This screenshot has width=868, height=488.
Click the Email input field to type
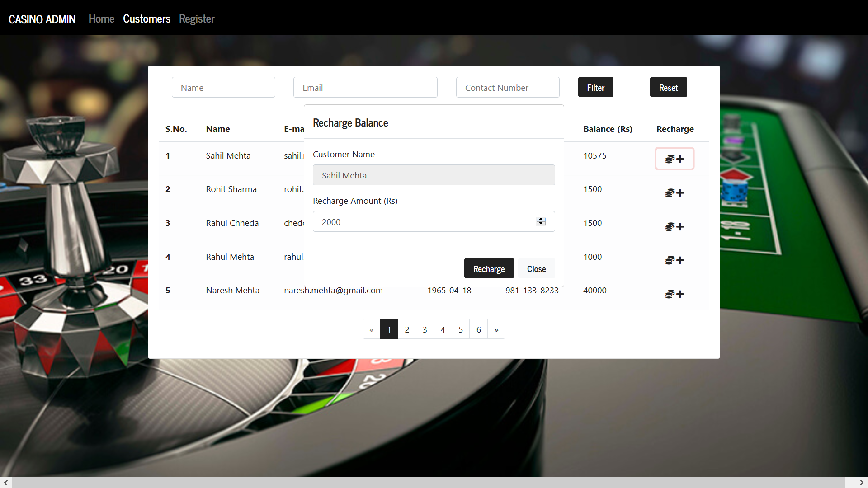(x=365, y=88)
